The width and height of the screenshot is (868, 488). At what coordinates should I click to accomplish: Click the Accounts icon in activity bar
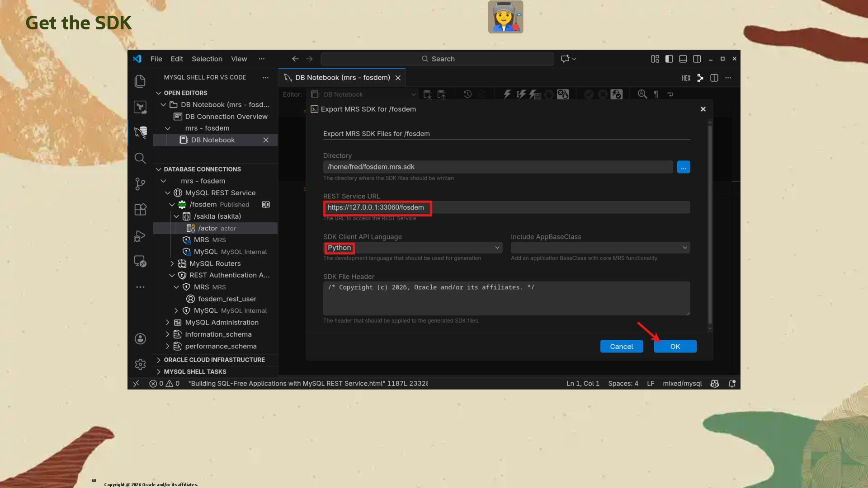pos(140,339)
